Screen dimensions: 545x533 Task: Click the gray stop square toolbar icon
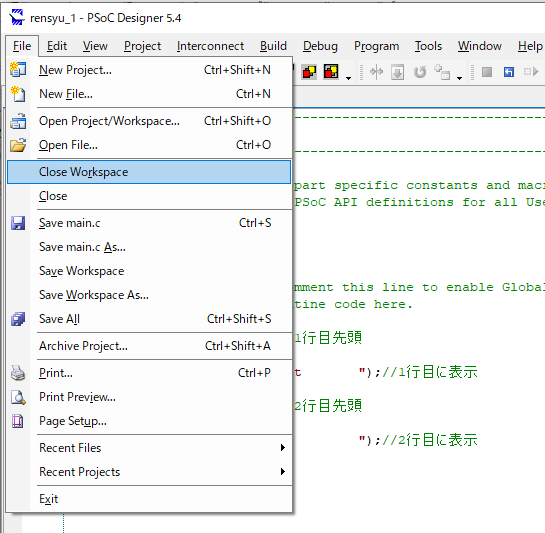point(487,72)
